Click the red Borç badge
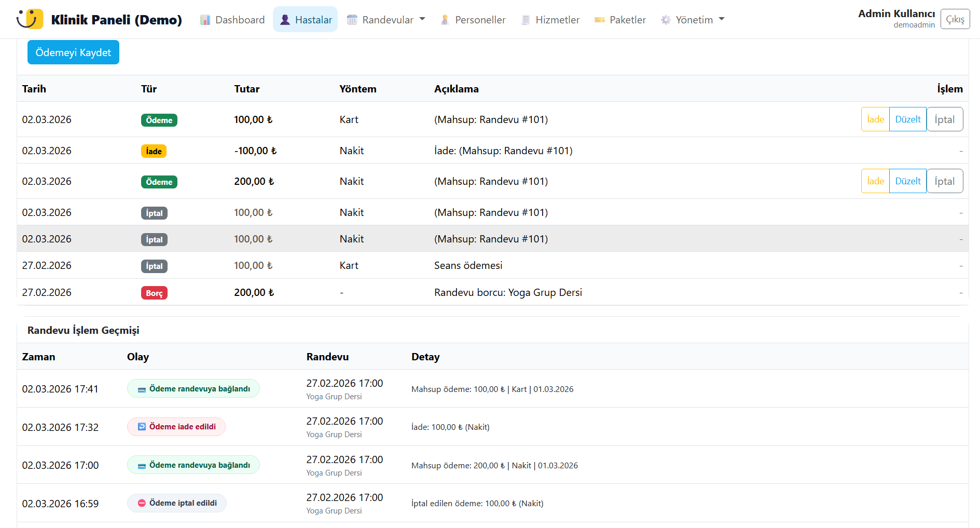Viewport: 980px width, 528px height. pyautogui.click(x=154, y=293)
